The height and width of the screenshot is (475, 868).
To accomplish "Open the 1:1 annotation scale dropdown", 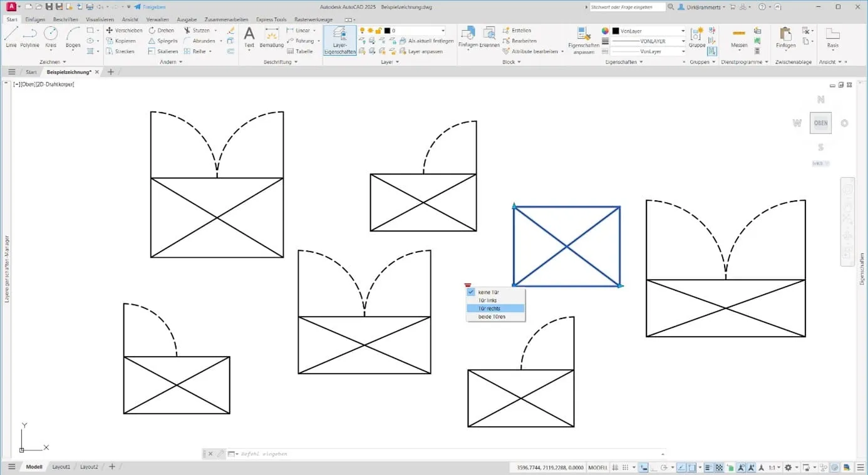I will coord(775,467).
